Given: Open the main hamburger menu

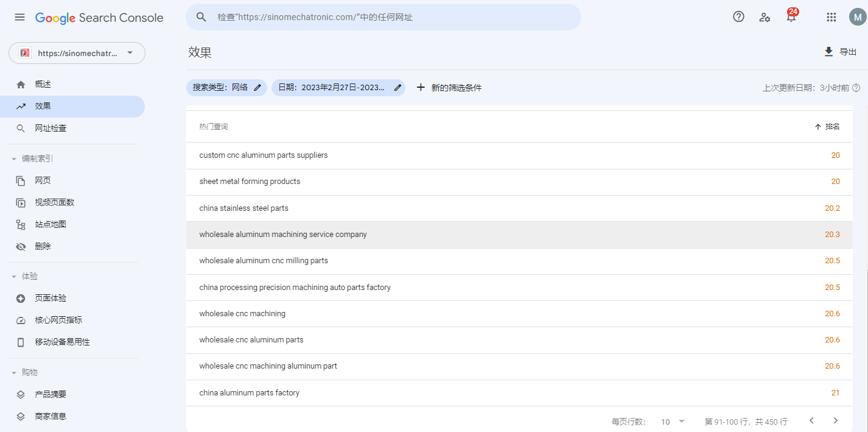Looking at the screenshot, I should [x=20, y=17].
